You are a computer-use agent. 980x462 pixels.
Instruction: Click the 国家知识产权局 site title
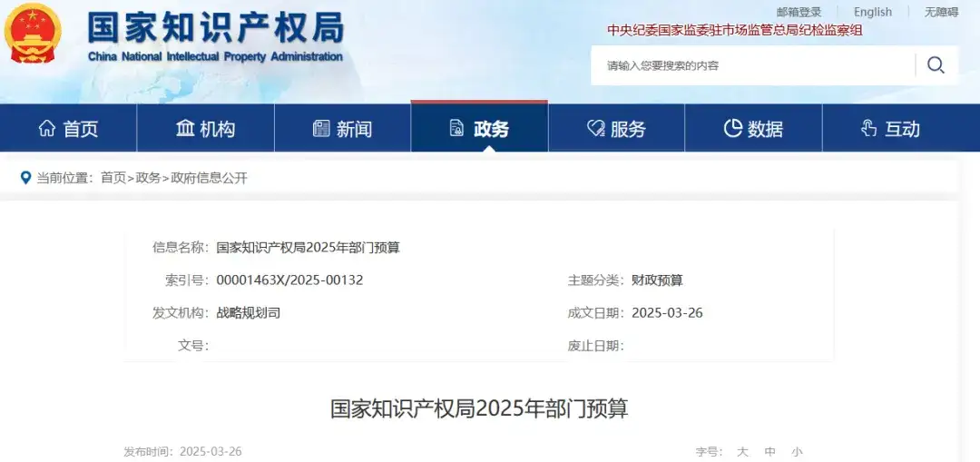point(216,28)
